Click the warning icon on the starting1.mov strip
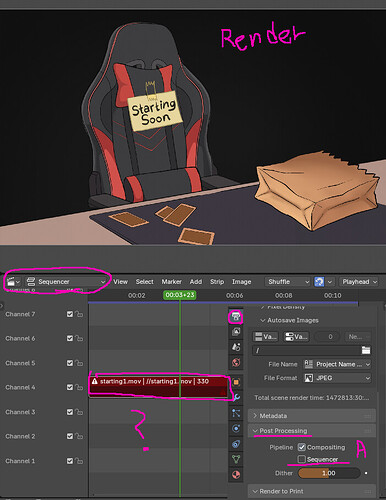 (x=95, y=381)
